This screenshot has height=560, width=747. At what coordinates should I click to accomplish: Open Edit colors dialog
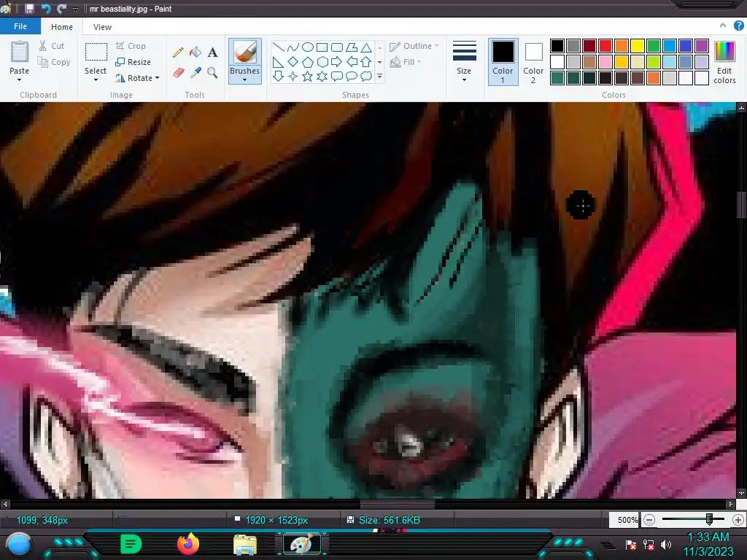(724, 63)
